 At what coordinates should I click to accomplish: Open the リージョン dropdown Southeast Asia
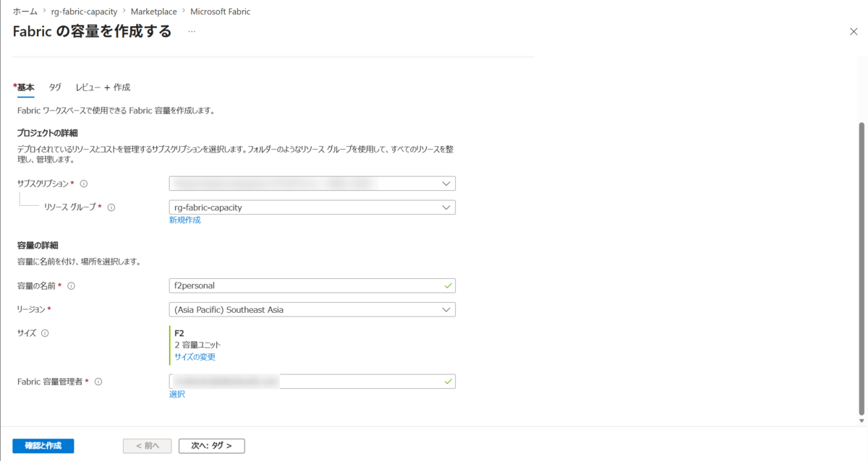click(x=312, y=309)
